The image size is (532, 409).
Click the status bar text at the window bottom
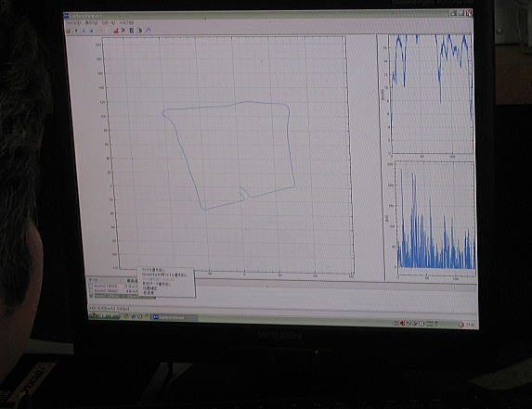click(x=110, y=308)
